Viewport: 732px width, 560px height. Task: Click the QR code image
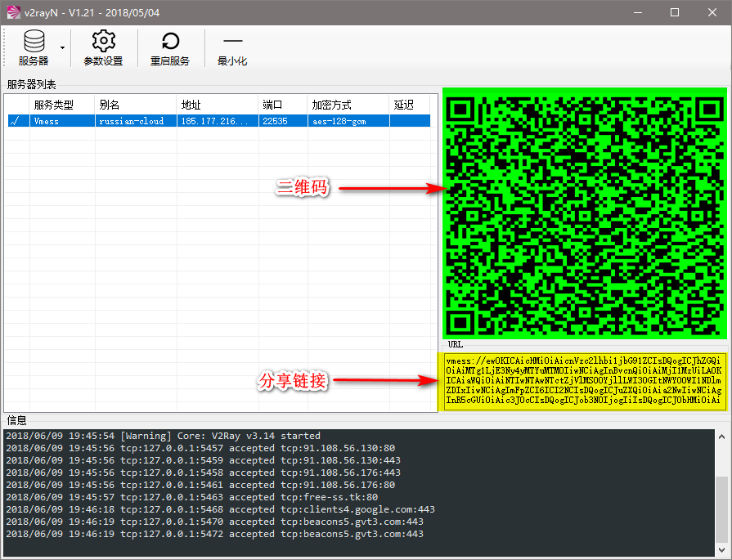click(x=585, y=213)
